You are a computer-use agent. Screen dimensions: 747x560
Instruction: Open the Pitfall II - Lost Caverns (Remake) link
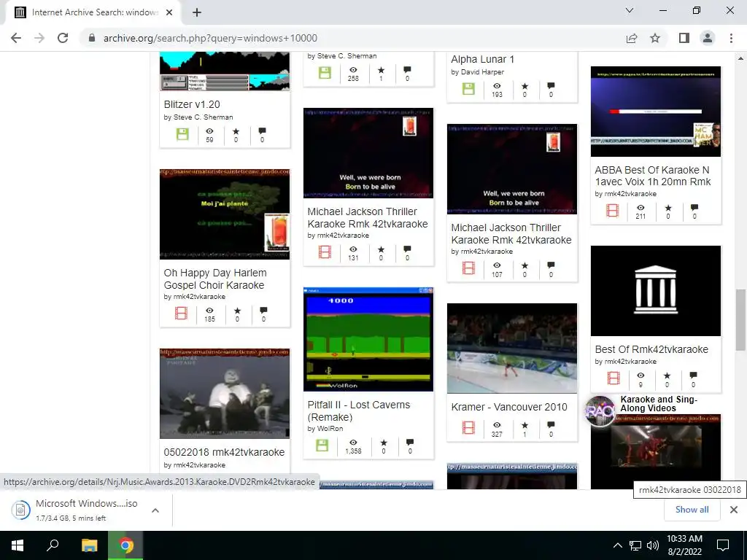coord(358,411)
